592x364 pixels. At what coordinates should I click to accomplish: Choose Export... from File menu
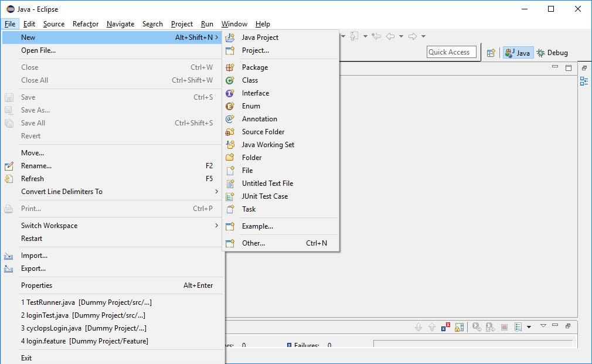tap(112, 268)
